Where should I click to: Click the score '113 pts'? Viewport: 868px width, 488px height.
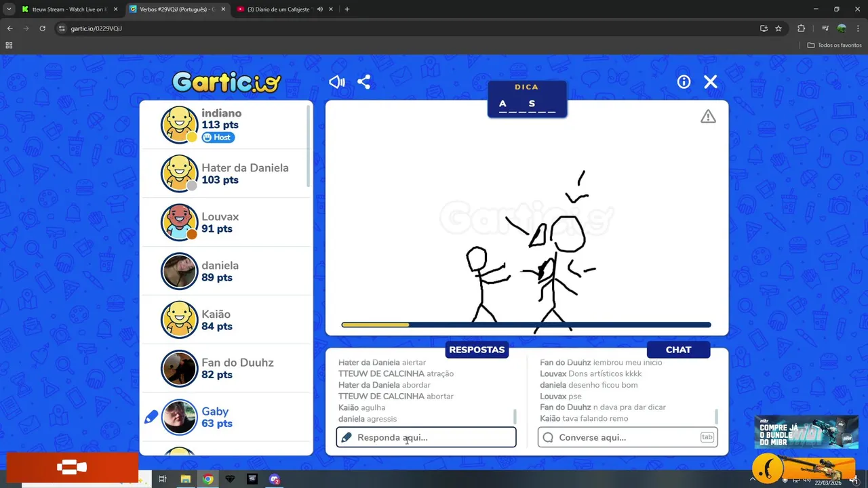pos(220,125)
